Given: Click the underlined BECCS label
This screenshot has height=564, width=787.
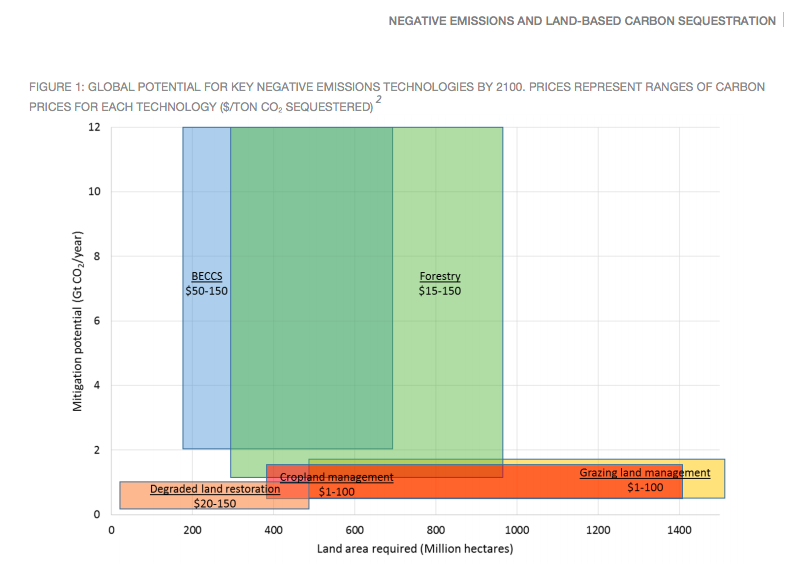Looking at the screenshot, I should coord(207,276).
